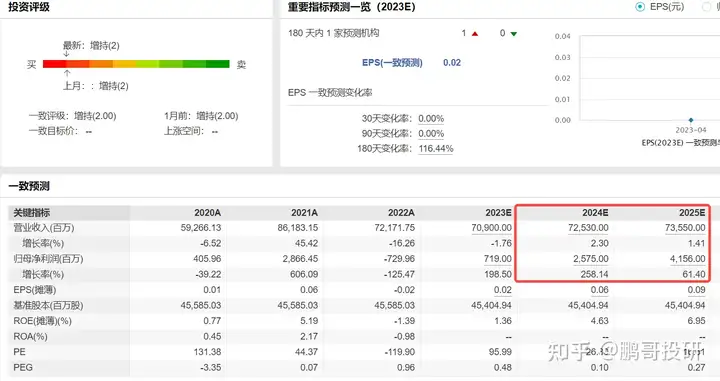Screen dimensions: 720x381
Task: Click the 关键指标 column header
Action: [32, 213]
